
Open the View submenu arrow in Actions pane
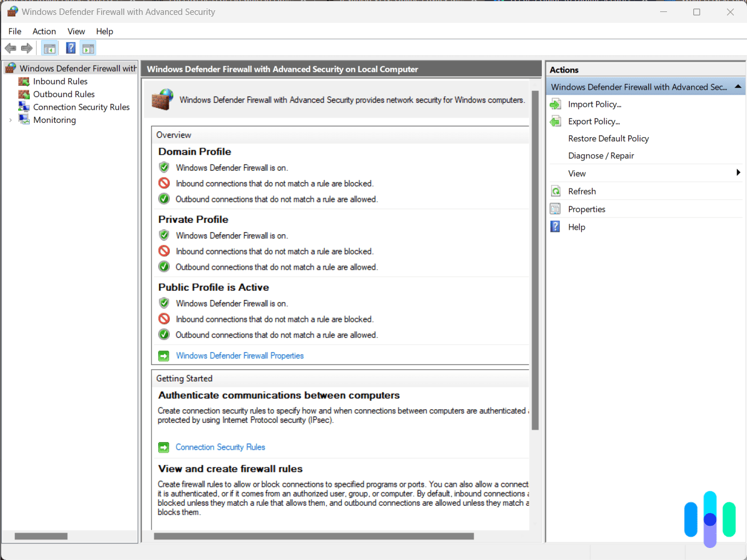coord(737,173)
